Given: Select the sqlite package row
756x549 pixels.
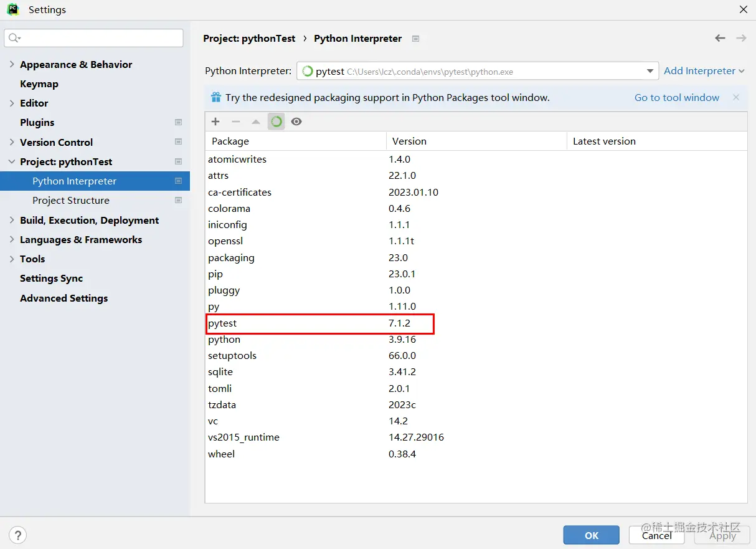Looking at the screenshot, I should (x=476, y=372).
